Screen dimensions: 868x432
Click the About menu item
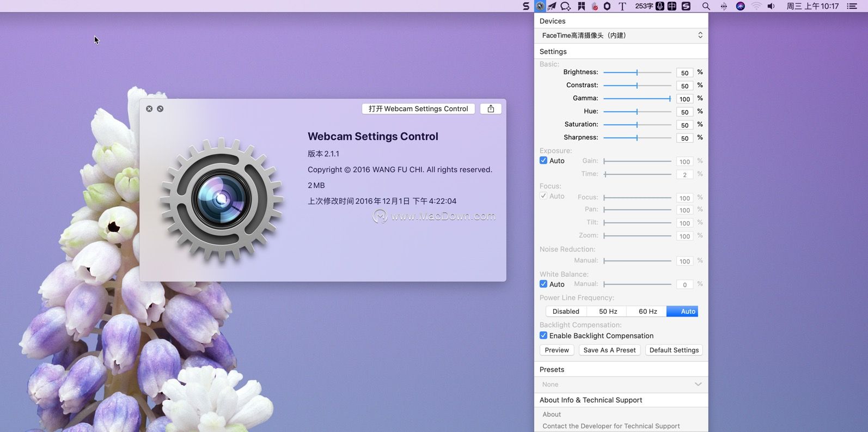pos(552,415)
